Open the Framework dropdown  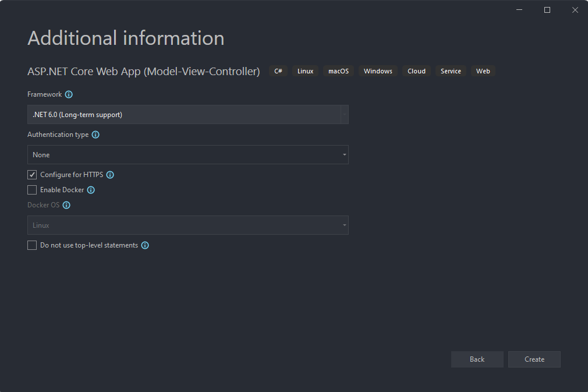click(187, 115)
